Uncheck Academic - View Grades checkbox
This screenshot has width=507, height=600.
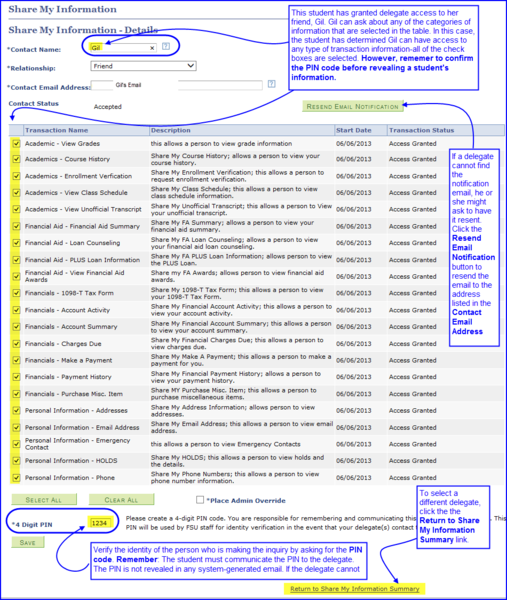tap(16, 143)
